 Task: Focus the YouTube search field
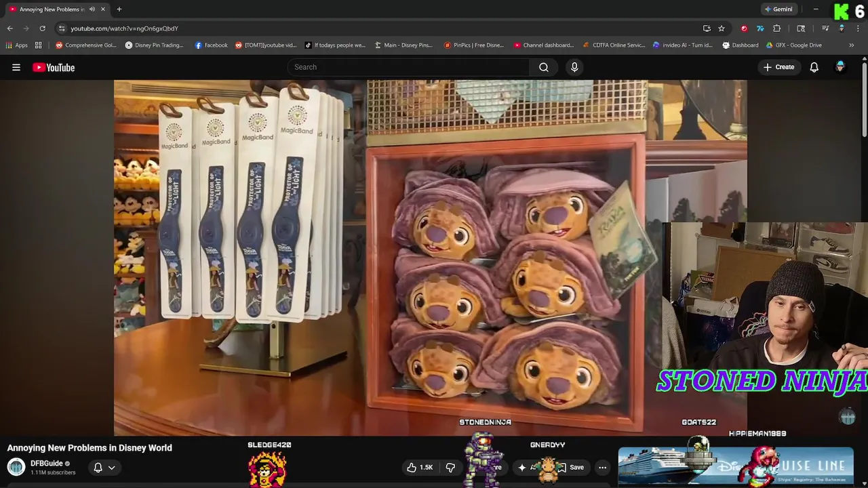click(x=409, y=67)
